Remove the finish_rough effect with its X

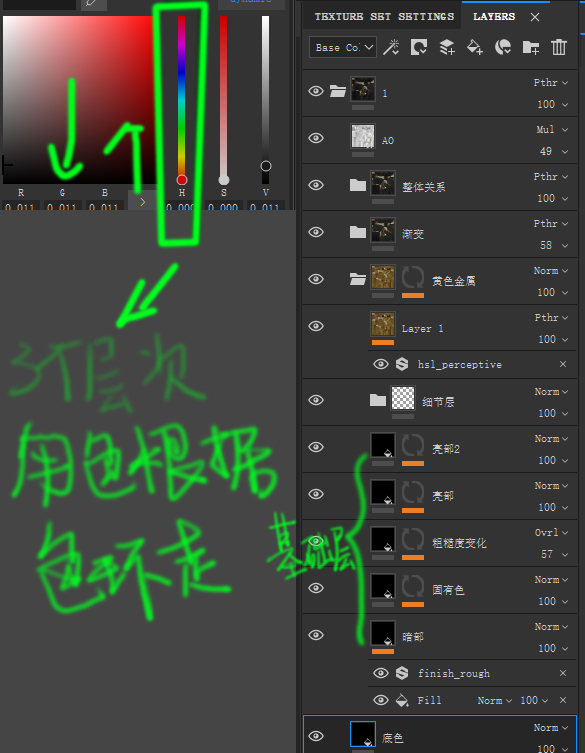pos(563,673)
